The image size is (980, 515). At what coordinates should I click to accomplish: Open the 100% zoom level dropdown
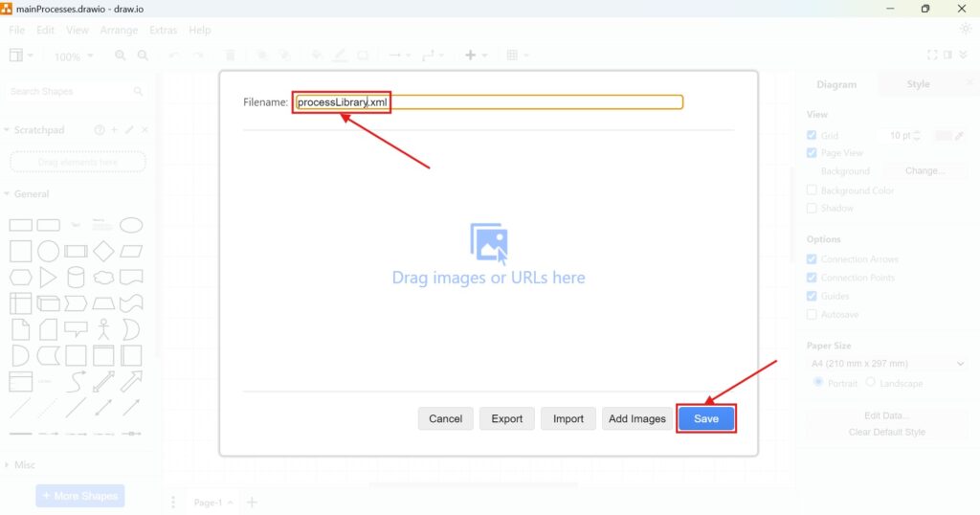[x=74, y=56]
